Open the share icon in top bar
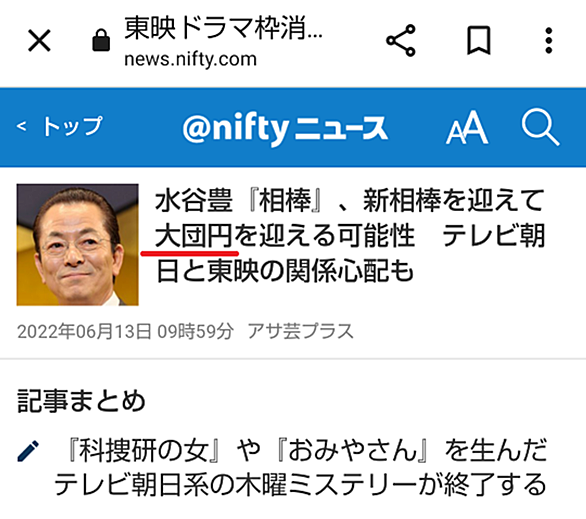This screenshot has width=586, height=519. (x=401, y=40)
